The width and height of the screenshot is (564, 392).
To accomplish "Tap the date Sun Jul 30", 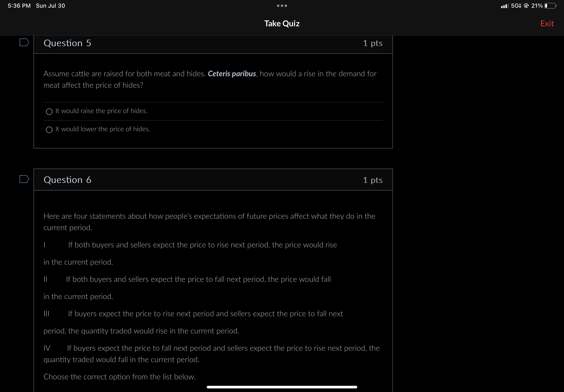I will (x=50, y=6).
